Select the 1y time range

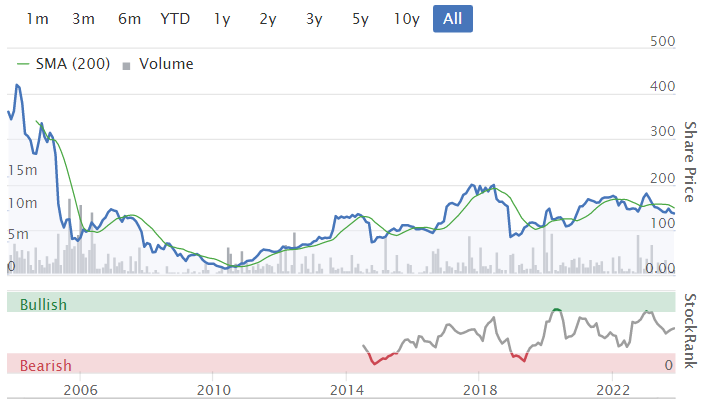coord(222,19)
